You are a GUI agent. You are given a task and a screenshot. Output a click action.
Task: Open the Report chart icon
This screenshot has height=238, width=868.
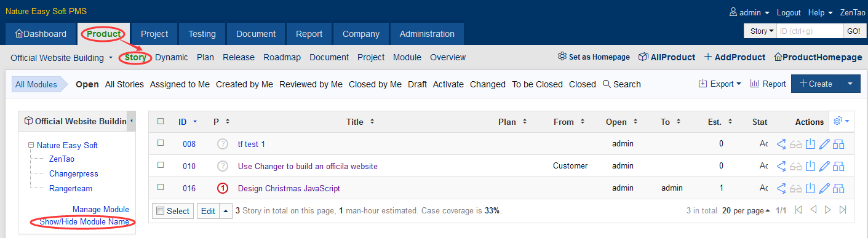768,84
